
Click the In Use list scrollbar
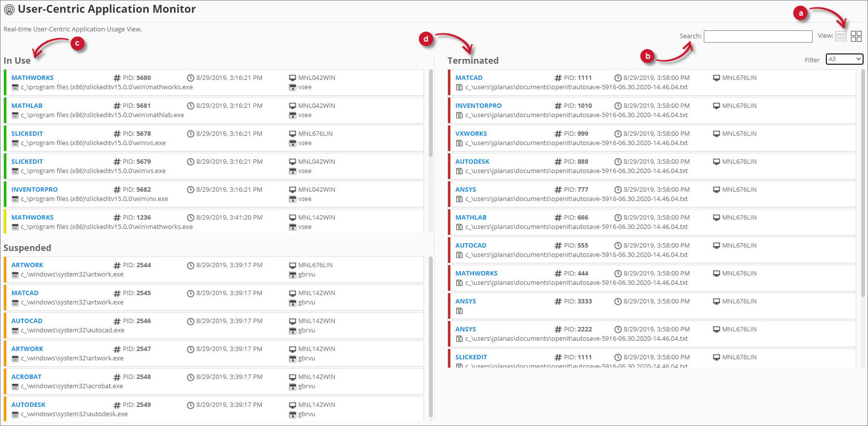[431, 113]
